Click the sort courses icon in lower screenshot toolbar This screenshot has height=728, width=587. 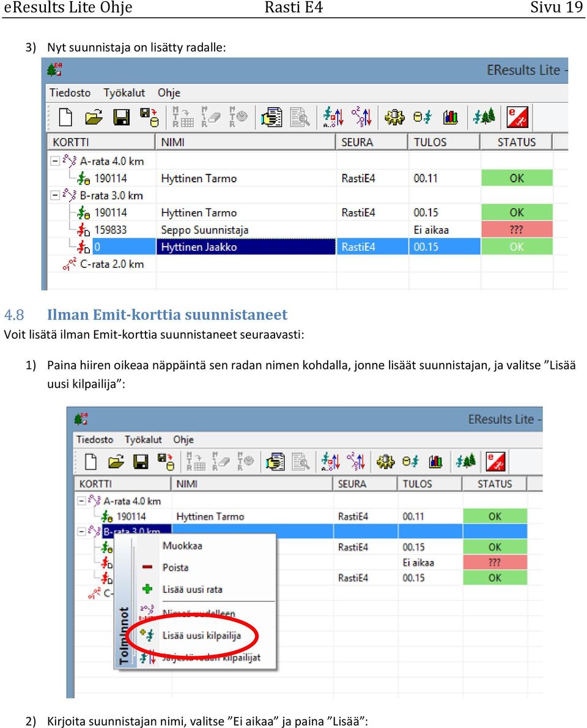coord(356,461)
